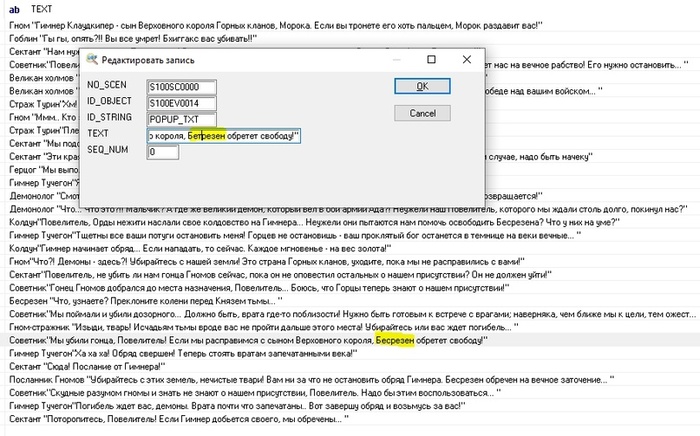Select row starting 'Гном "Гимнер Клаудкипер'
Screen dimensions: 700x436
click(350, 25)
